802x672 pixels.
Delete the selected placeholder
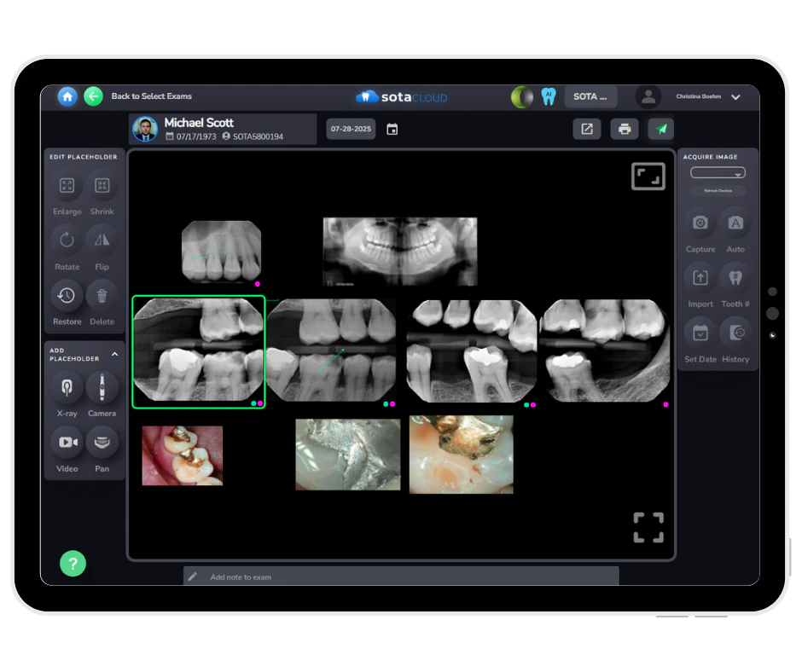click(x=102, y=296)
